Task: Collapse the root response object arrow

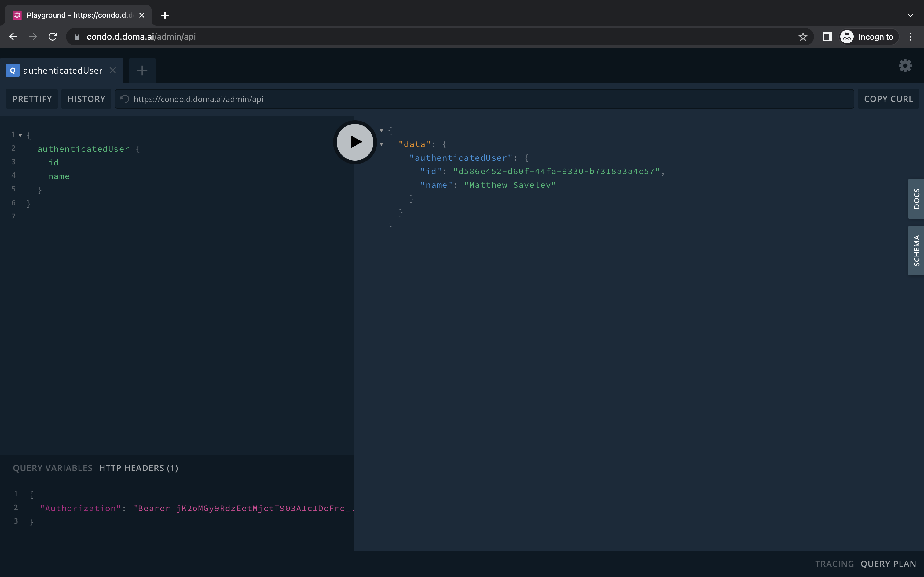Action: tap(381, 131)
